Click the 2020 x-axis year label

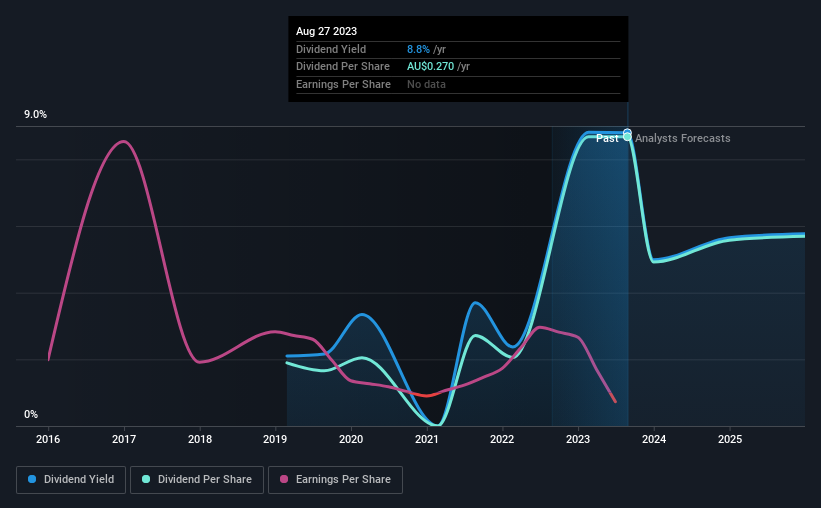351,439
